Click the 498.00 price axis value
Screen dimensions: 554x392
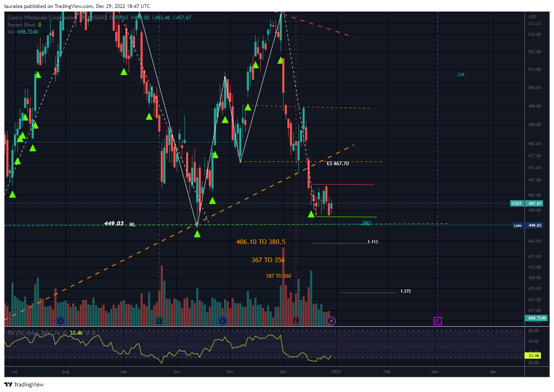[535, 106]
